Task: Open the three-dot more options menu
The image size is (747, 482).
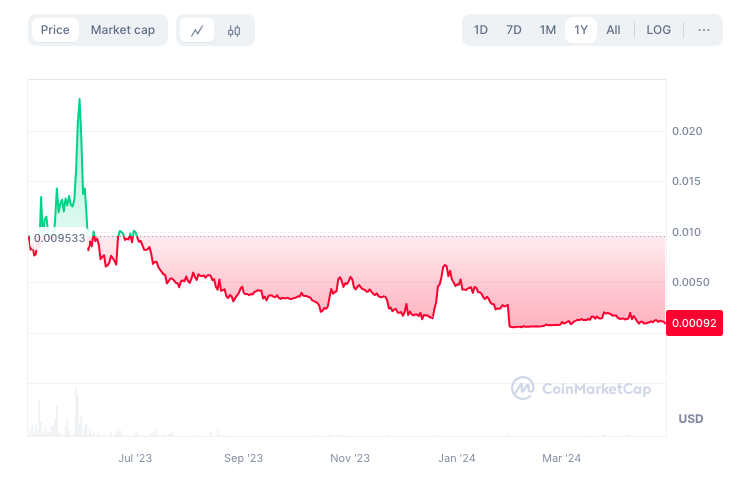Action: [x=704, y=30]
